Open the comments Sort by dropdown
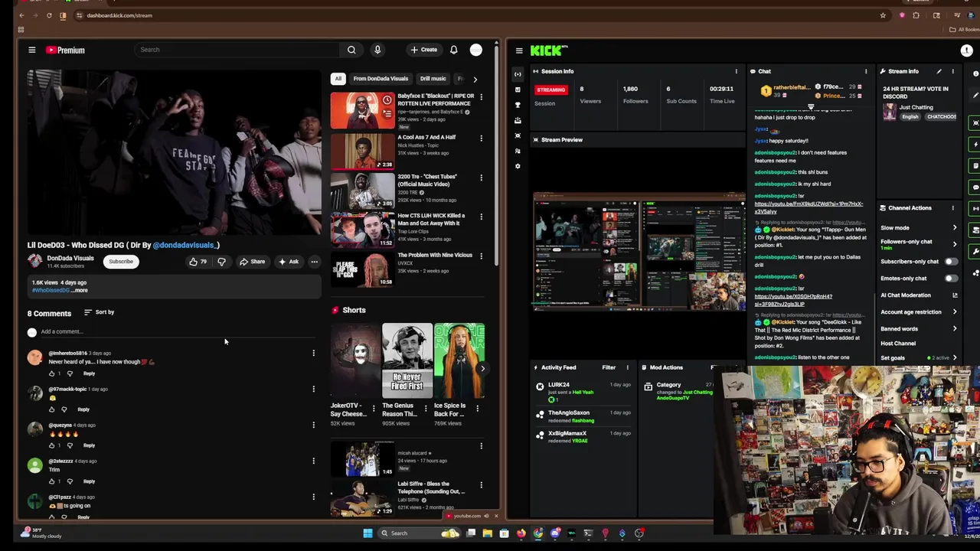 point(99,312)
